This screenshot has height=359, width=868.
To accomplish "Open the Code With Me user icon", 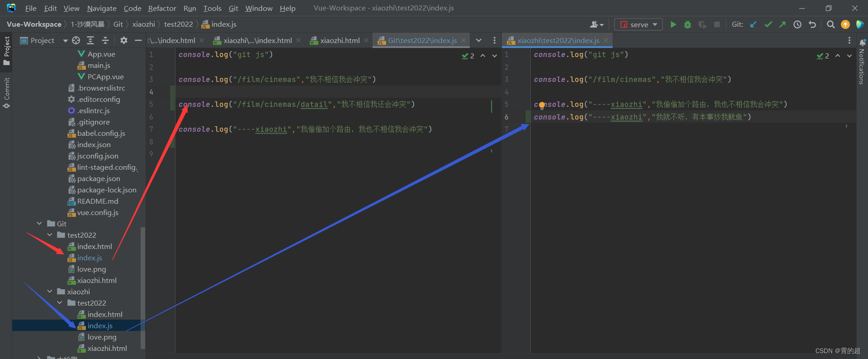I will click(x=596, y=24).
